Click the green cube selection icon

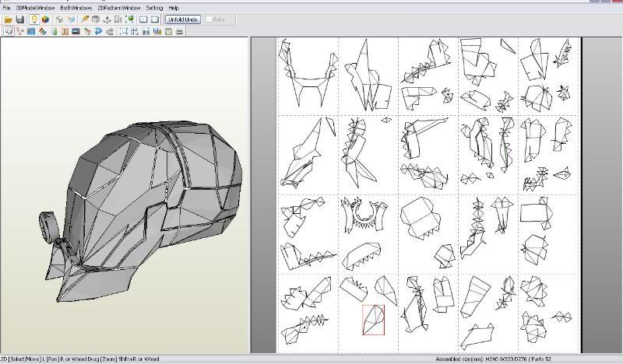pyautogui.click(x=129, y=19)
